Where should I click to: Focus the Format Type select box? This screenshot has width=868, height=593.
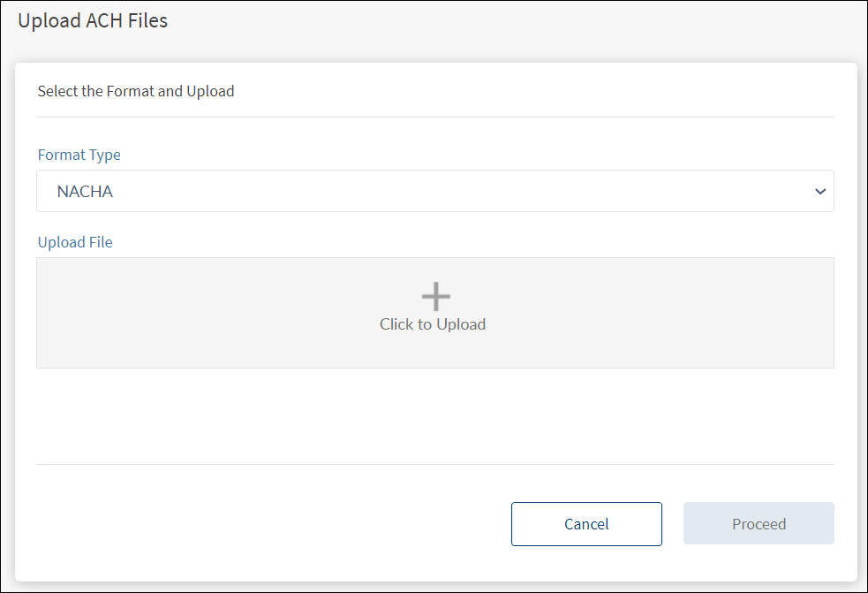click(434, 191)
